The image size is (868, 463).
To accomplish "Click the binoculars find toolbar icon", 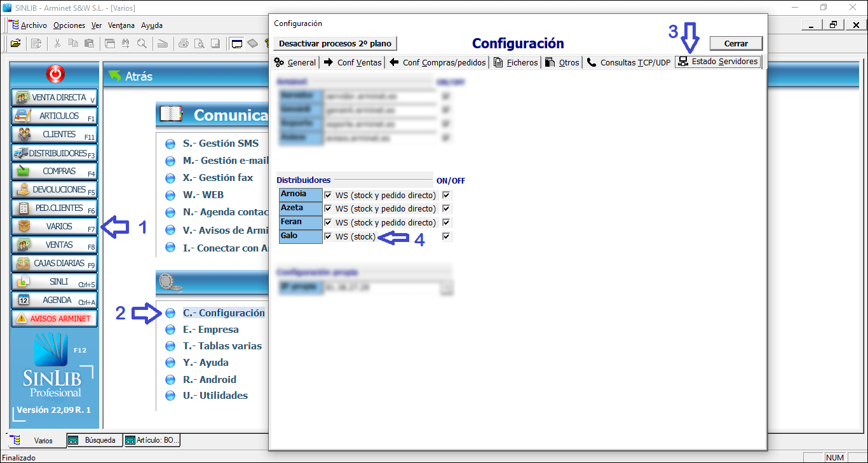I will pyautogui.click(x=126, y=44).
